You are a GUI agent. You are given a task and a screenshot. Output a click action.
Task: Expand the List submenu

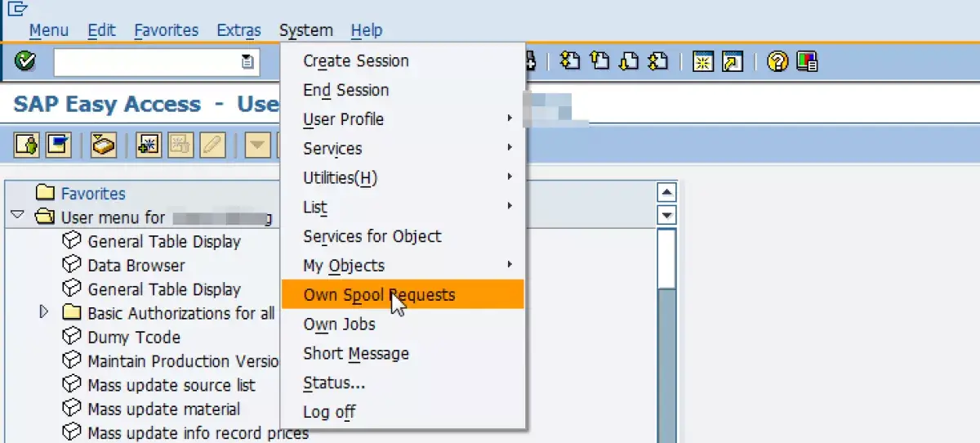click(402, 207)
